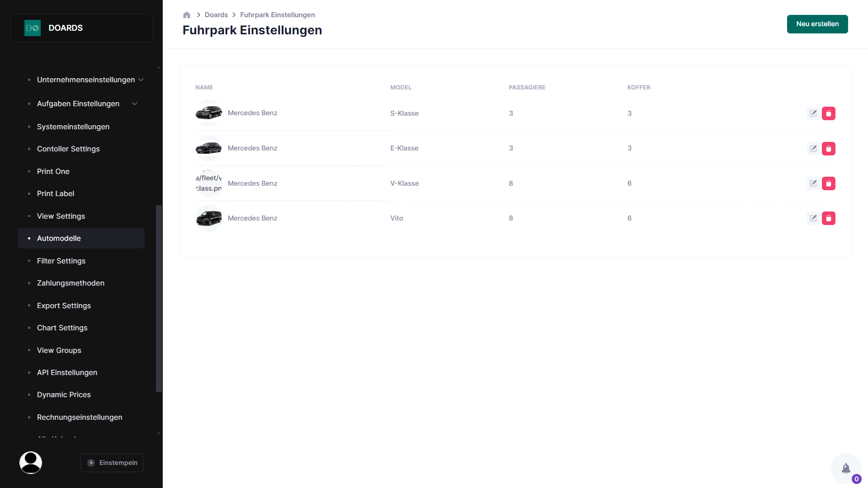Click the Neu erstellen button
Image resolution: width=868 pixels, height=488 pixels.
(817, 24)
